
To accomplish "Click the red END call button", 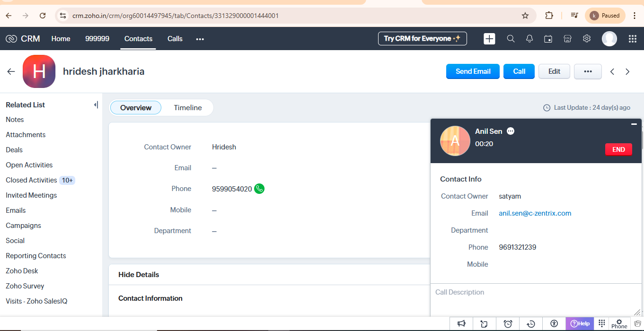I will click(x=618, y=149).
